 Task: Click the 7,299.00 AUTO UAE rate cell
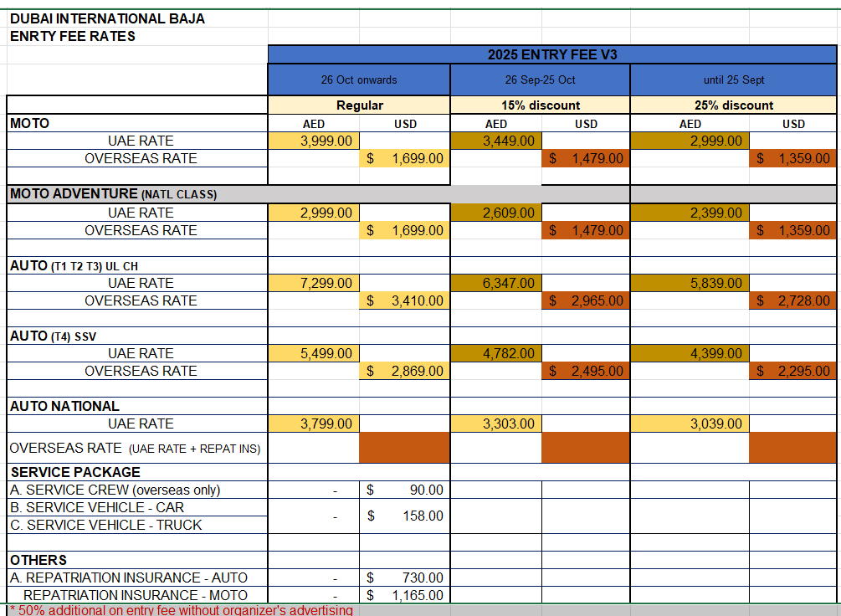pos(314,283)
